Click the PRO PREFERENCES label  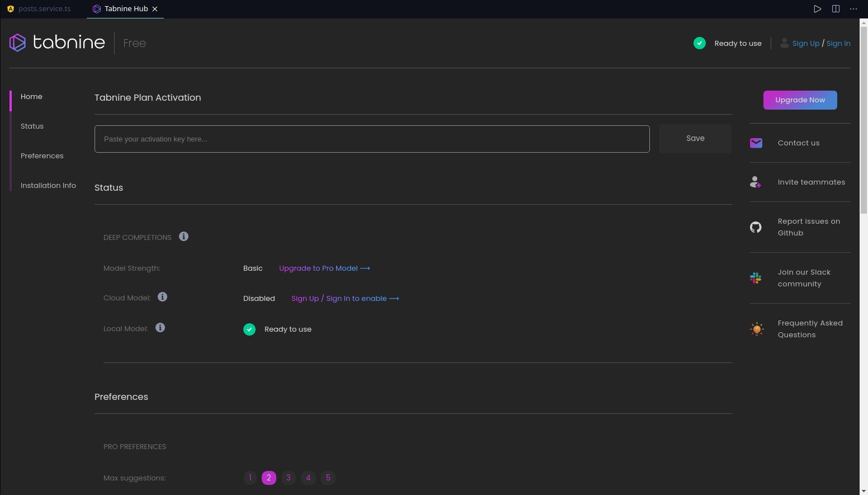[135, 447]
